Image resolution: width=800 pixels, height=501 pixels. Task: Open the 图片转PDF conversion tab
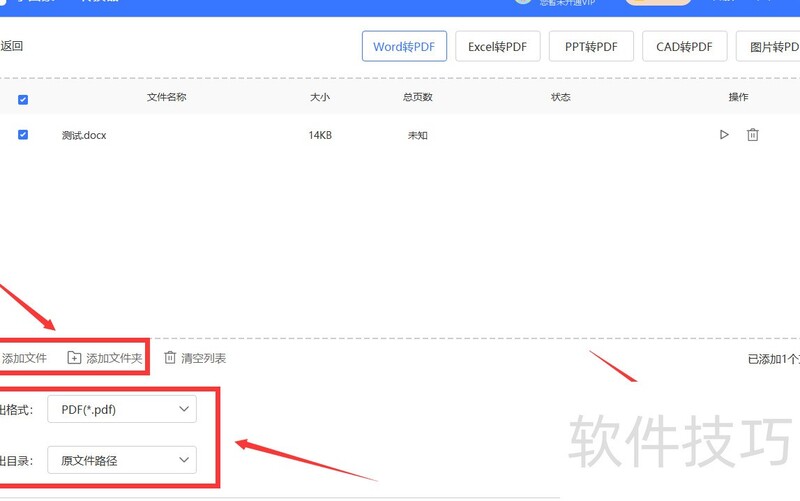point(770,47)
